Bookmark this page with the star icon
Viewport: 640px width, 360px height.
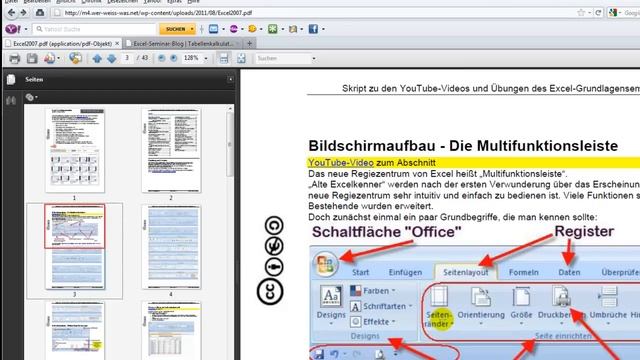pos(581,13)
